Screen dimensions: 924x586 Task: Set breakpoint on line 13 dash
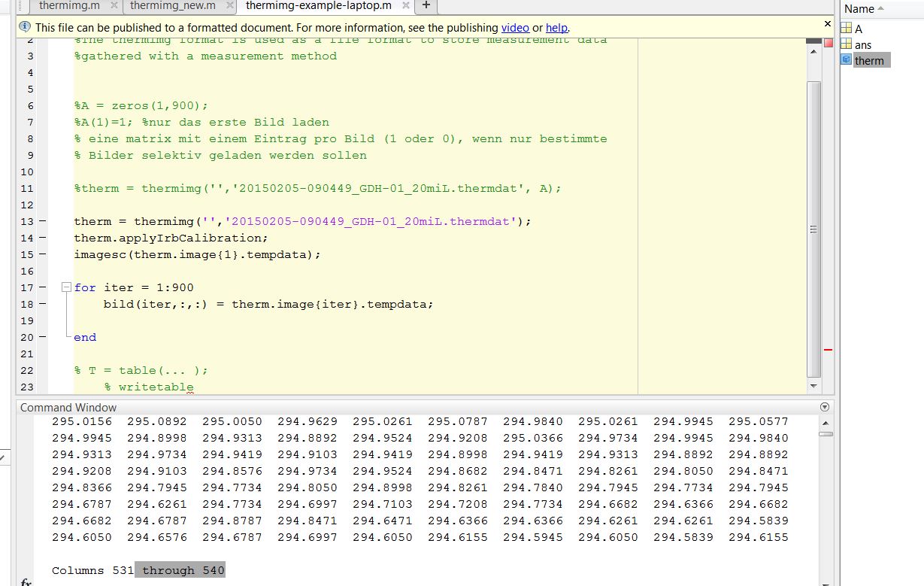(x=41, y=221)
